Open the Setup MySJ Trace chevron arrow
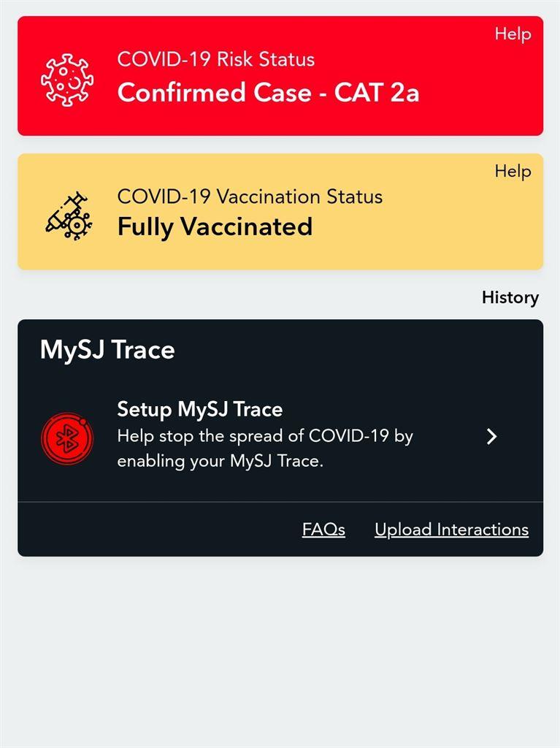The width and height of the screenshot is (560, 748). click(x=491, y=436)
